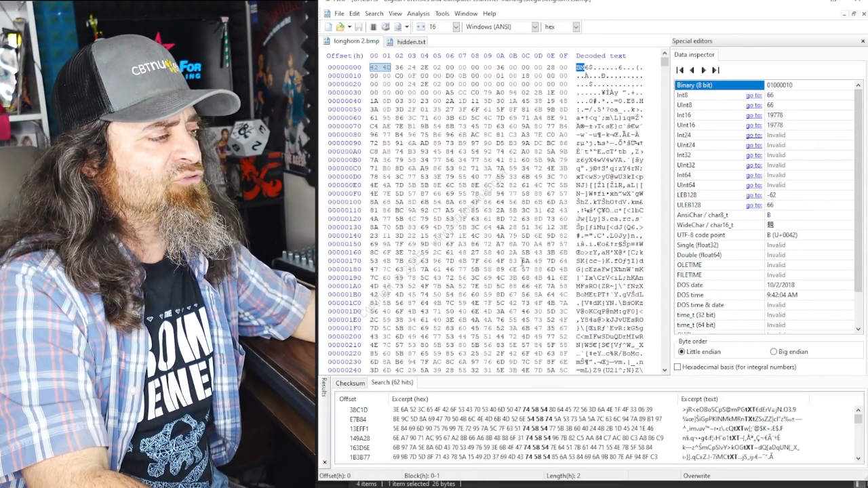Viewport: 868px width, 488px height.
Task: Switch to the longhorn 2.bmp tab
Action: (x=351, y=41)
